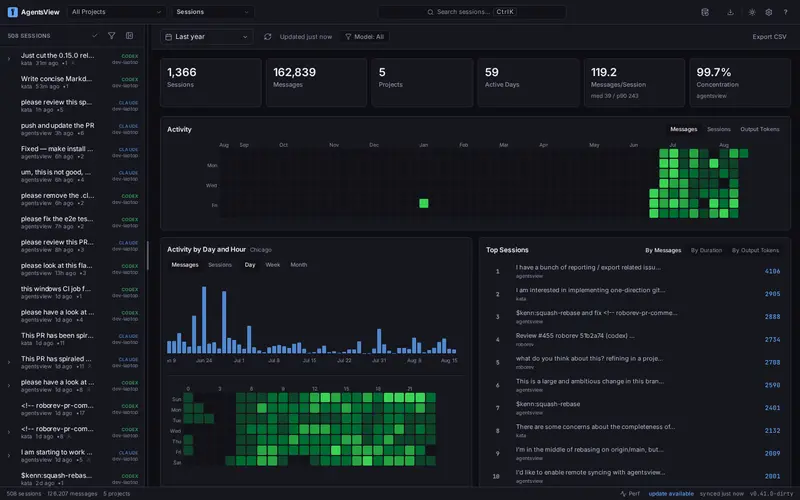Viewport: 800px width, 500px height.
Task: Open session filter funnel icon in sidebar
Action: point(111,36)
